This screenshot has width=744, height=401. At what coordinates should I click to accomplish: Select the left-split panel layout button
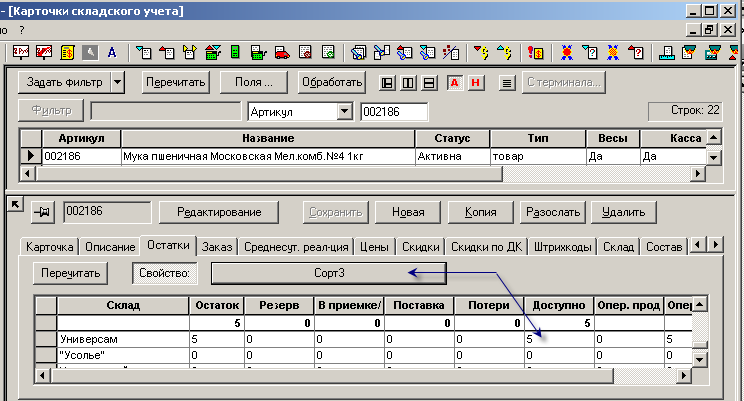387,83
